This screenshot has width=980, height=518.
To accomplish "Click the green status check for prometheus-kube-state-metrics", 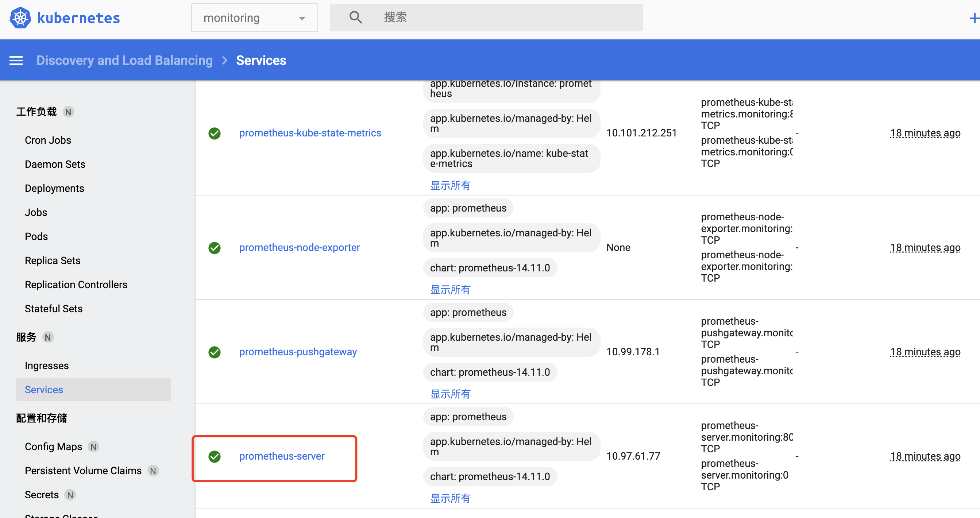I will pyautogui.click(x=215, y=133).
